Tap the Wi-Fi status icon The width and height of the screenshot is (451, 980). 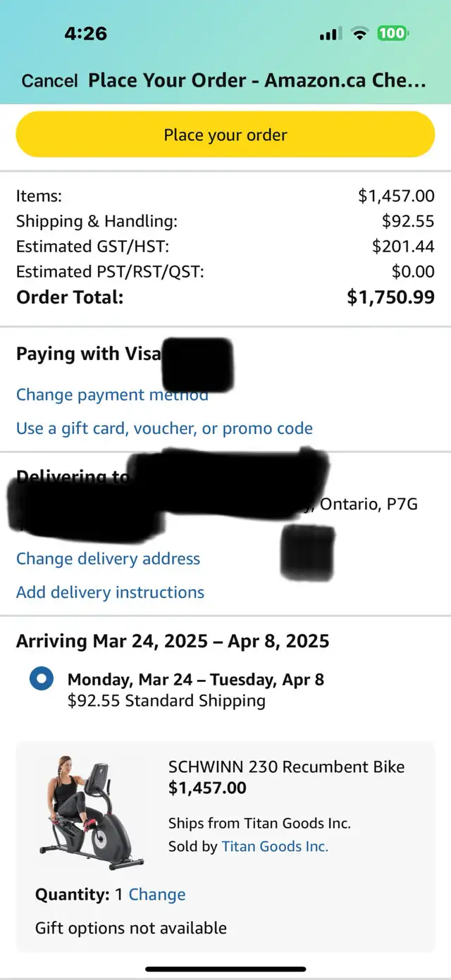pos(361,33)
